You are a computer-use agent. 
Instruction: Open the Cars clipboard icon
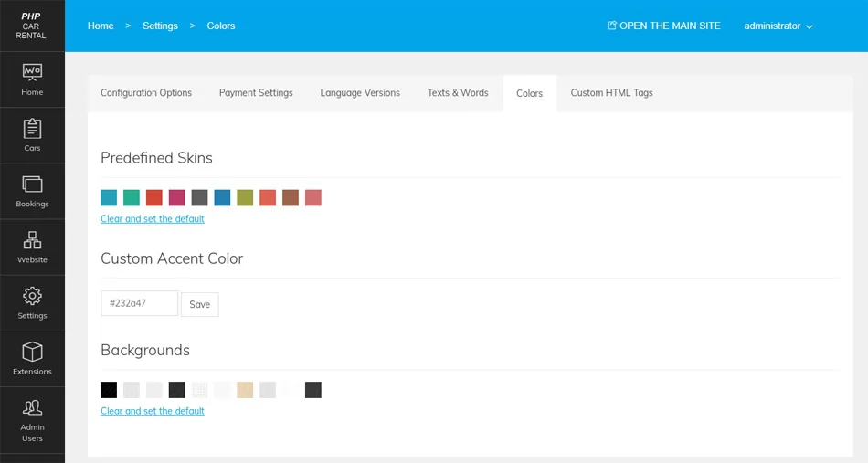(x=32, y=129)
